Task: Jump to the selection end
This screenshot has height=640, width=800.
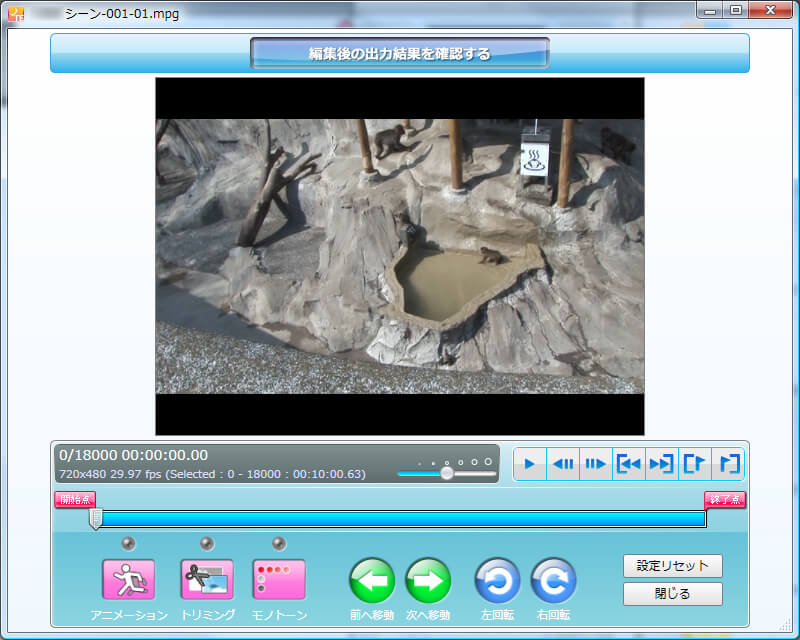Action: 661,464
